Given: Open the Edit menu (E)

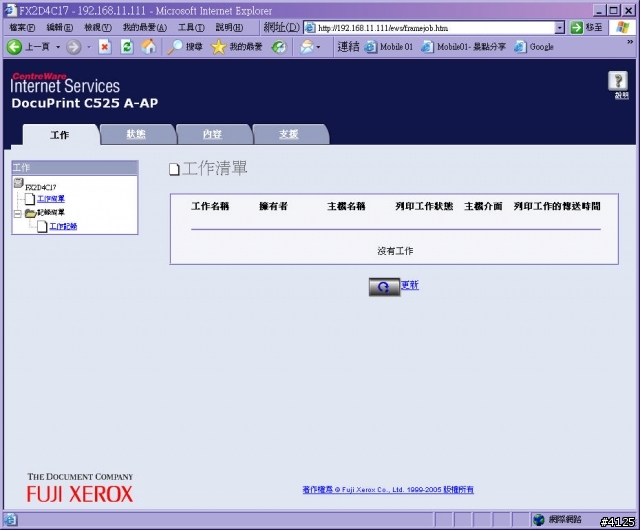Looking at the screenshot, I should coord(60,27).
